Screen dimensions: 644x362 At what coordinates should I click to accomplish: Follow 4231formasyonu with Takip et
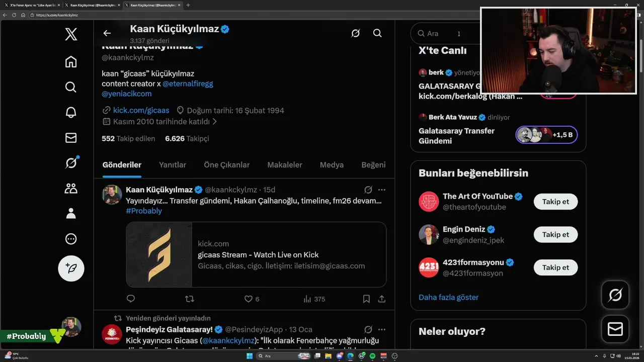[x=555, y=267]
